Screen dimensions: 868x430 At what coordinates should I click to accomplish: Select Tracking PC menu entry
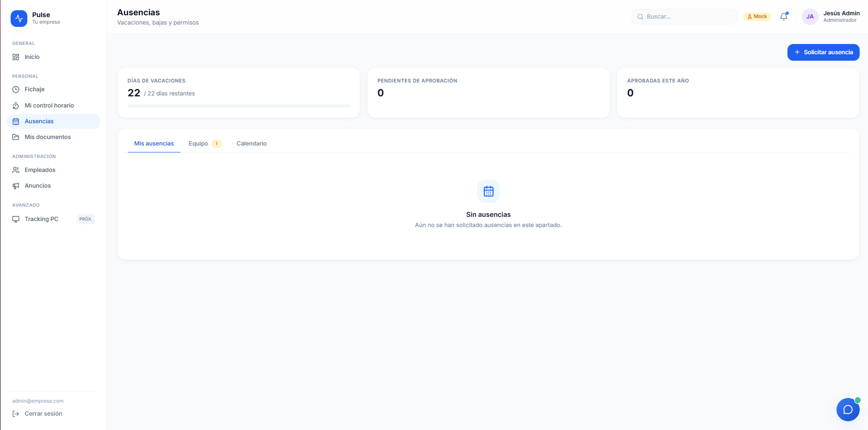(x=54, y=219)
